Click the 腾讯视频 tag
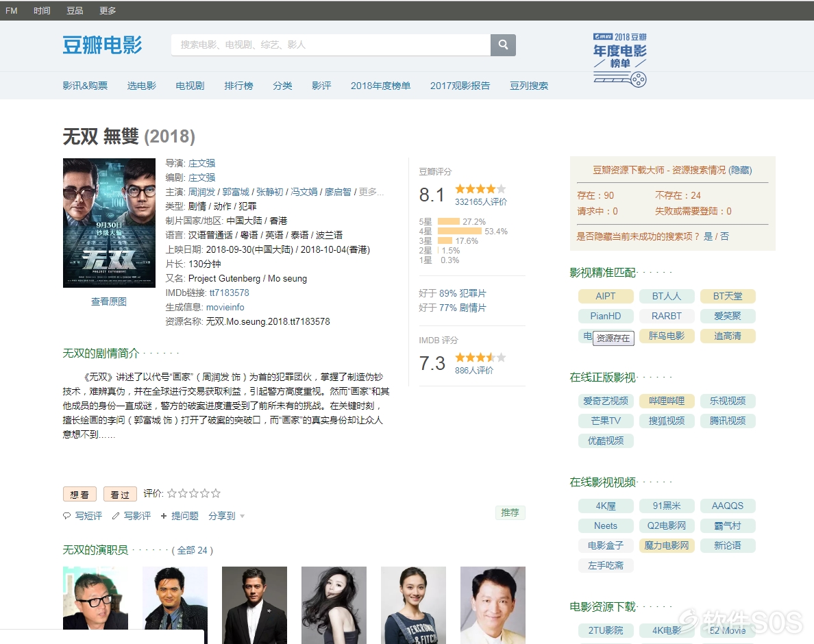814x644 pixels. (x=728, y=421)
